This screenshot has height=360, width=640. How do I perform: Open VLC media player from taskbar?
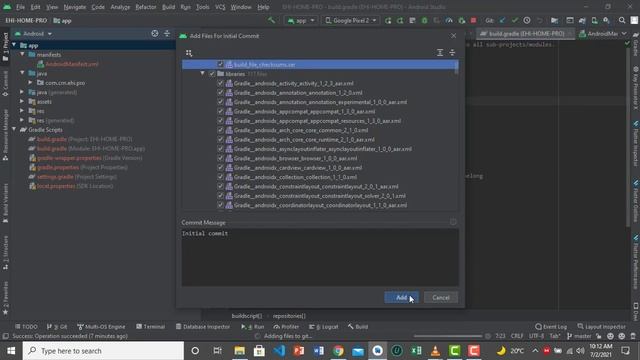436,351
